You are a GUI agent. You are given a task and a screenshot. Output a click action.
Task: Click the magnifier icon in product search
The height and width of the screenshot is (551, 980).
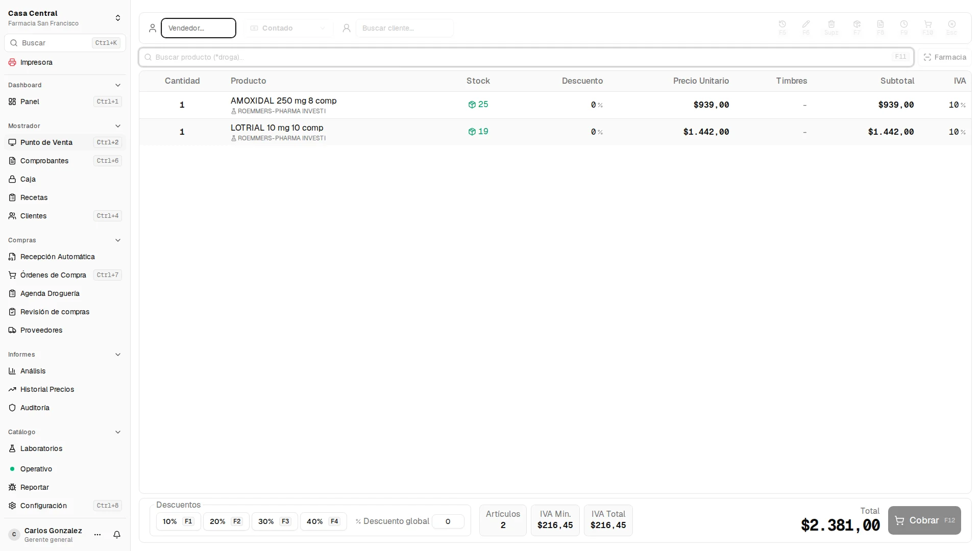(x=148, y=57)
